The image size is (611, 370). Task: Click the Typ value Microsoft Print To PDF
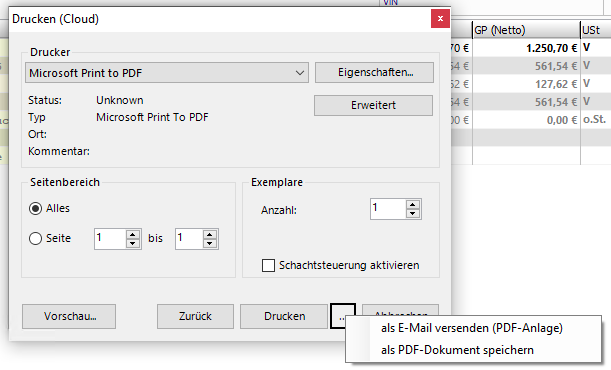pos(152,117)
